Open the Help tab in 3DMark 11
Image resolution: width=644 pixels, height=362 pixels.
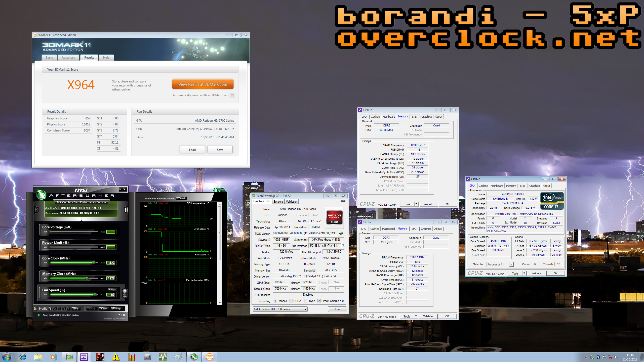(x=106, y=58)
